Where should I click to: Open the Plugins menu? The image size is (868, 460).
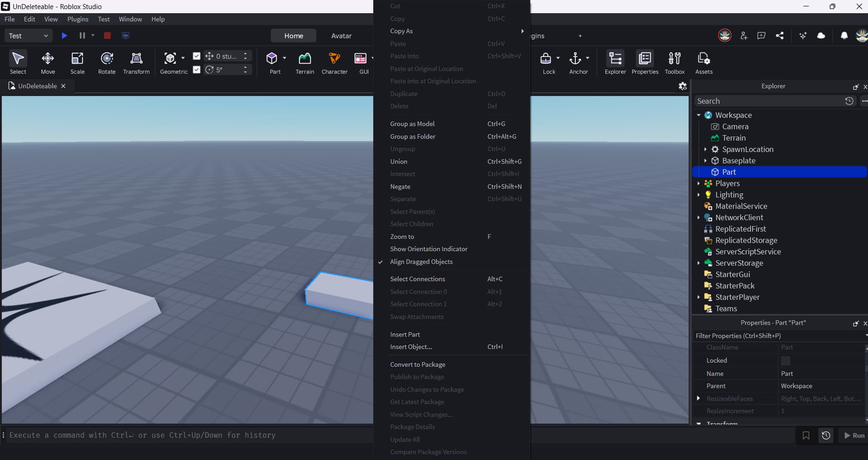point(78,19)
